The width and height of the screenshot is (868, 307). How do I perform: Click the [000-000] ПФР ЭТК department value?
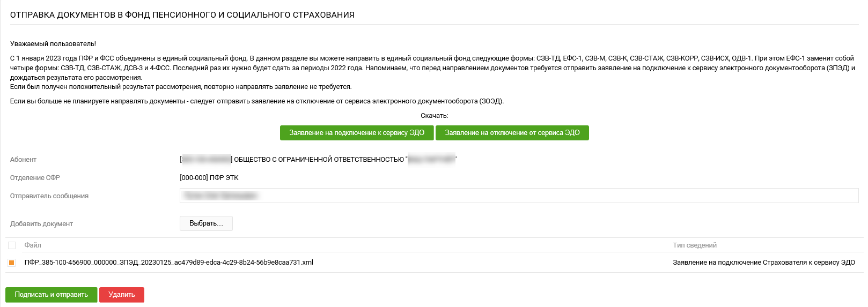pos(209,178)
